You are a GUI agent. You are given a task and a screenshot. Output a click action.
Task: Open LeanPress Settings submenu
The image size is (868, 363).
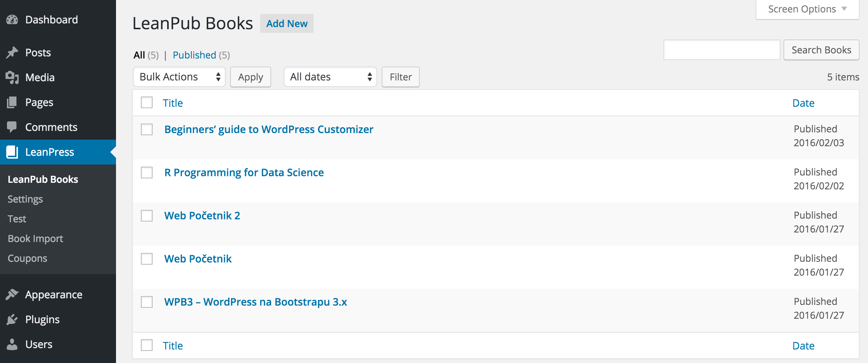(x=25, y=199)
